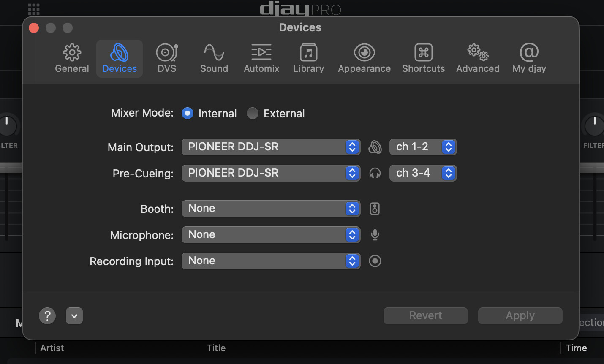The image size is (604, 364).
Task: Click the Revert button
Action: click(x=425, y=316)
